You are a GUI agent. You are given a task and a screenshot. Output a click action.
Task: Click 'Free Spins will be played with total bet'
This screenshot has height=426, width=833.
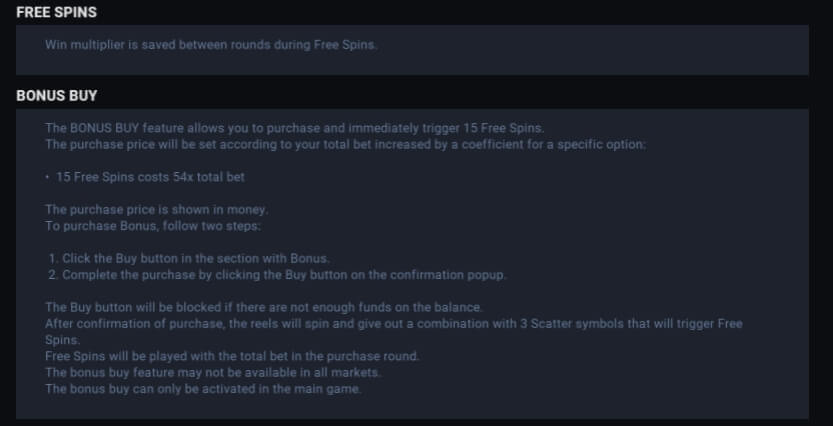[232, 356]
